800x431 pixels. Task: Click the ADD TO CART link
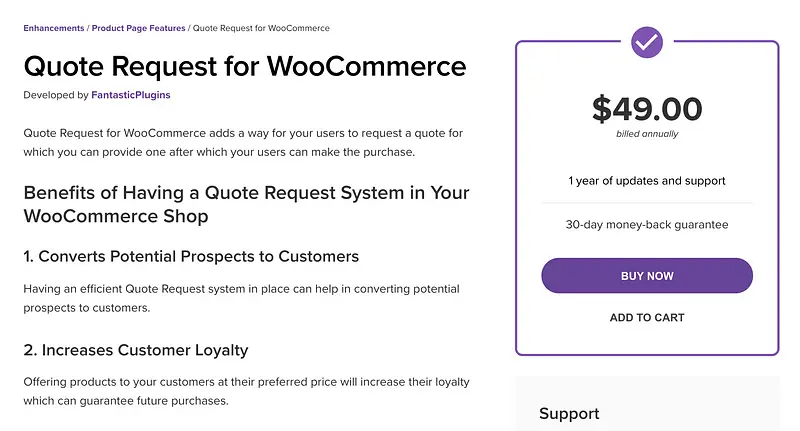[x=647, y=318]
